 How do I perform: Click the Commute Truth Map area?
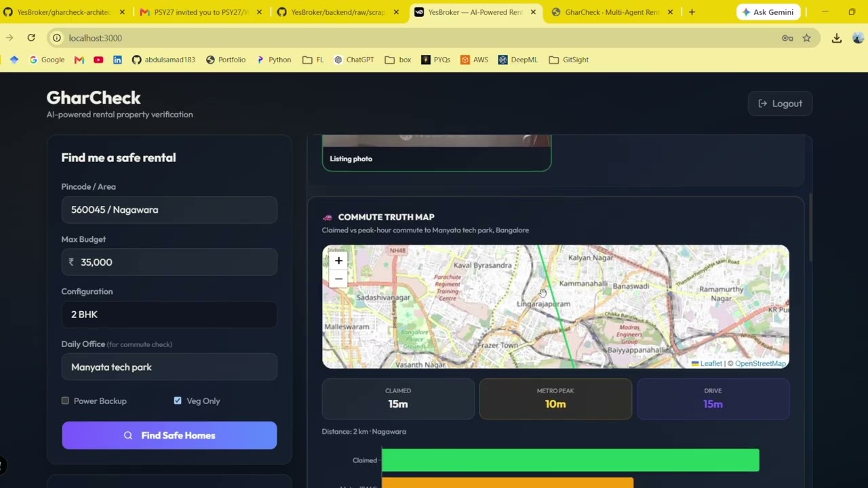[x=555, y=307]
